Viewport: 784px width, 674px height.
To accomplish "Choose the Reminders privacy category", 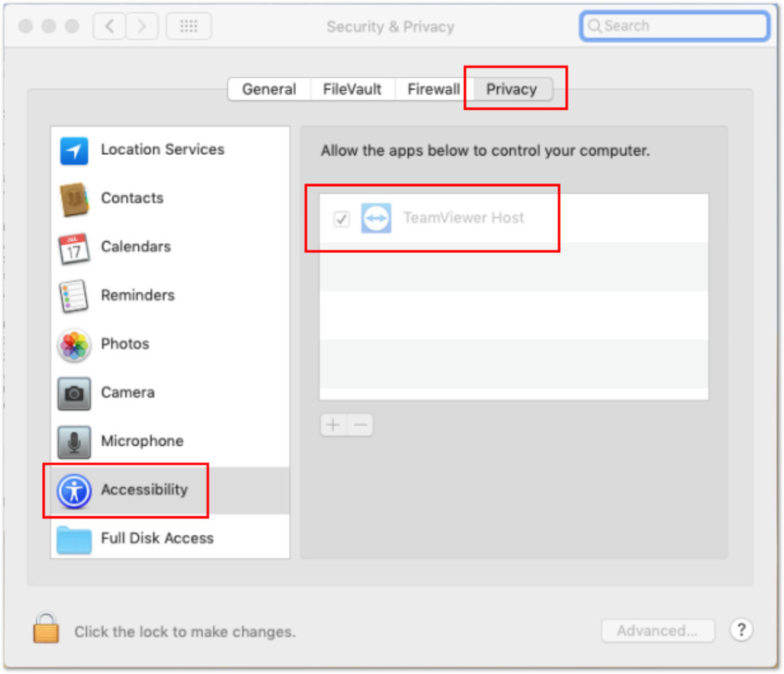I will pos(170,295).
